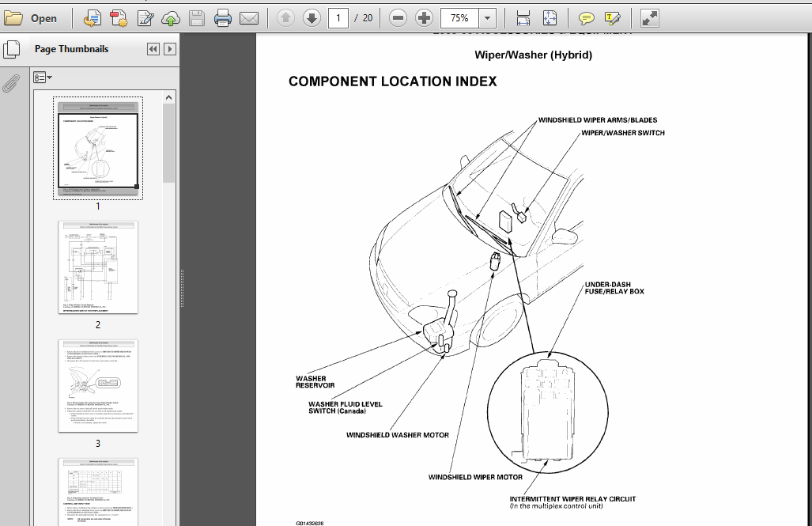Click the Create PDF icon
The width and height of the screenshot is (812, 526).
coord(119,19)
